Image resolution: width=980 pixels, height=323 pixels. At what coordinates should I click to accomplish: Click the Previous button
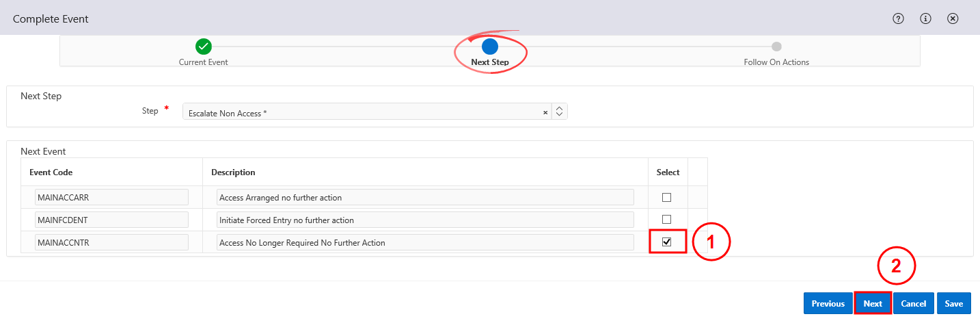point(828,303)
